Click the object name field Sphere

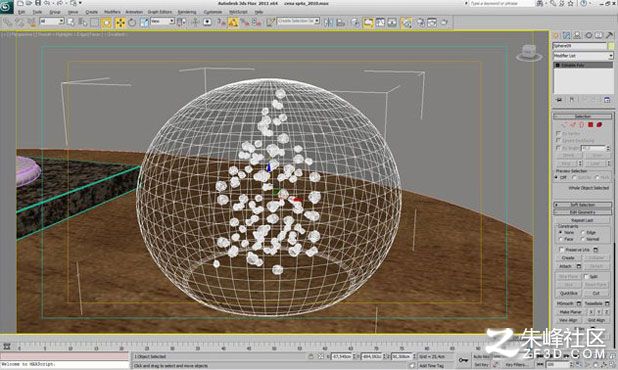pyautogui.click(x=579, y=46)
